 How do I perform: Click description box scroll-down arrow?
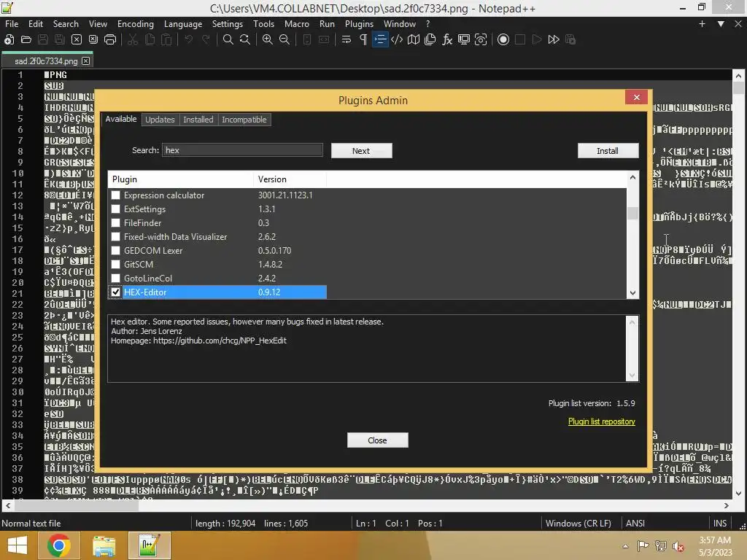coord(632,376)
